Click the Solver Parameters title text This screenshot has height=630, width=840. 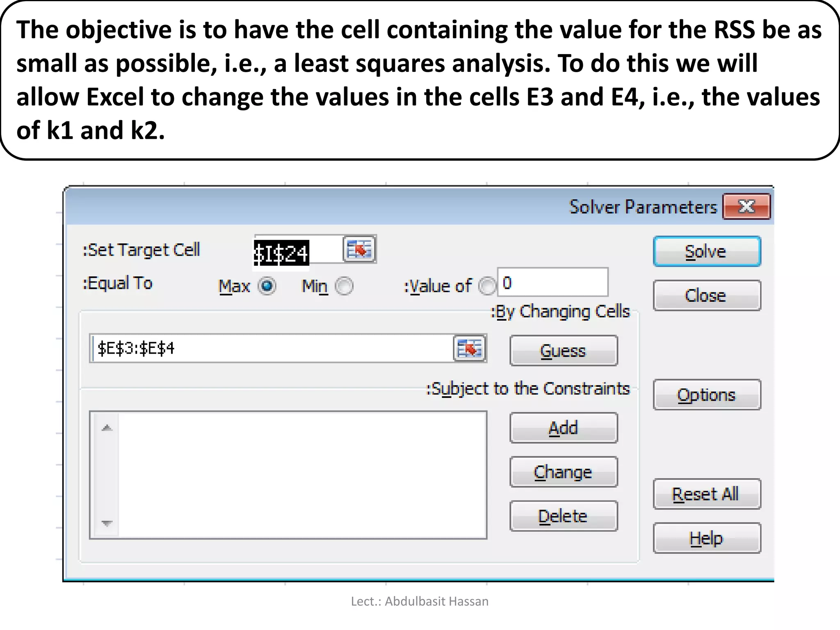coord(643,207)
